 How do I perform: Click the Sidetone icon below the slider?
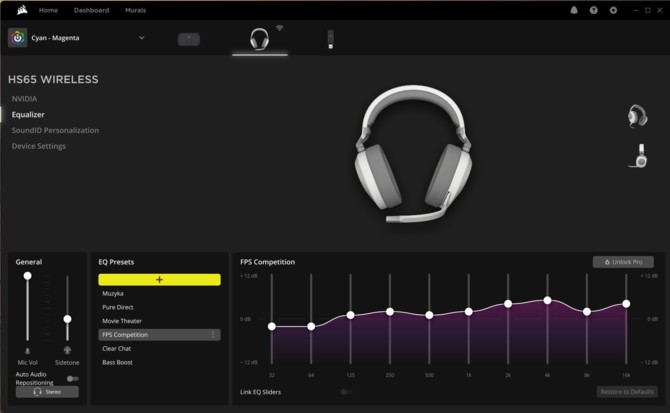click(67, 351)
